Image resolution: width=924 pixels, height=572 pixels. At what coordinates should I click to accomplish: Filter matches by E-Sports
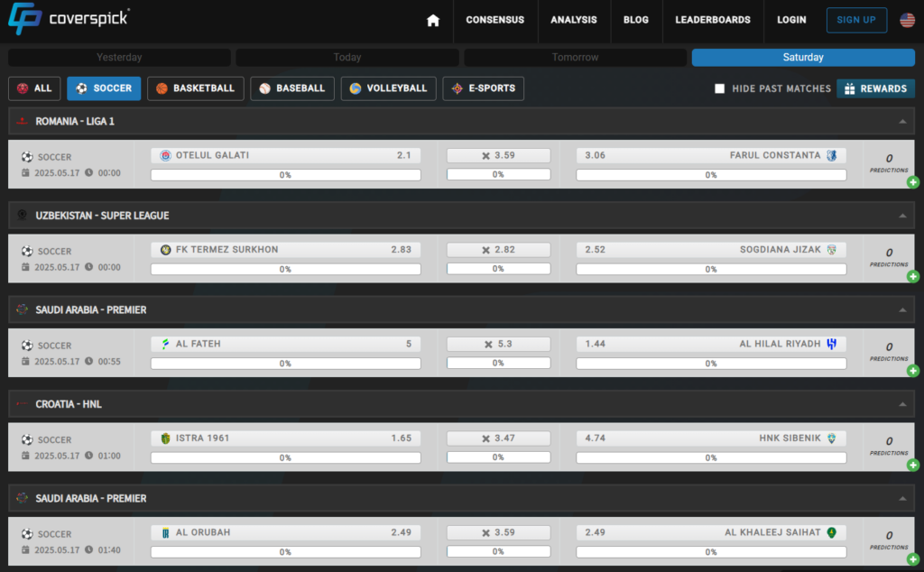[484, 88]
